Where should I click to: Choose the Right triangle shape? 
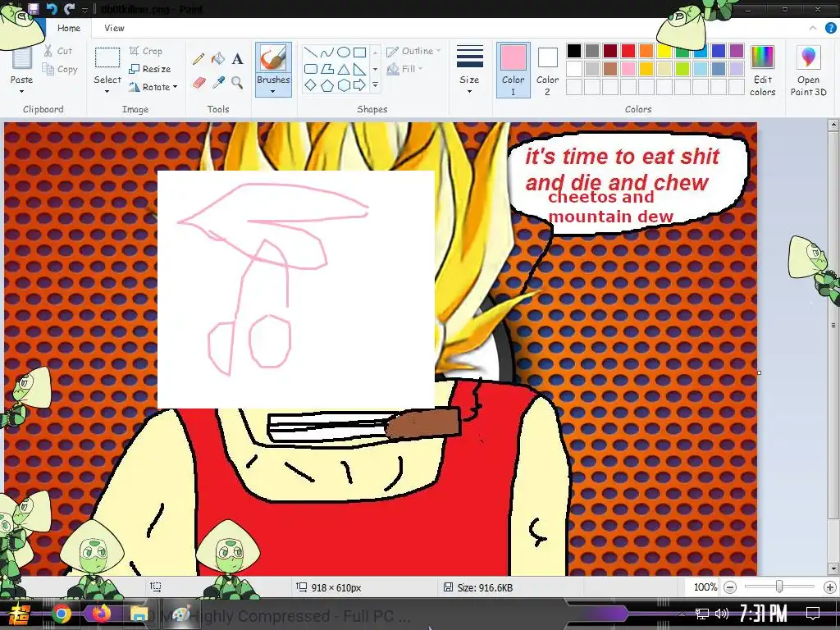pyautogui.click(x=360, y=69)
